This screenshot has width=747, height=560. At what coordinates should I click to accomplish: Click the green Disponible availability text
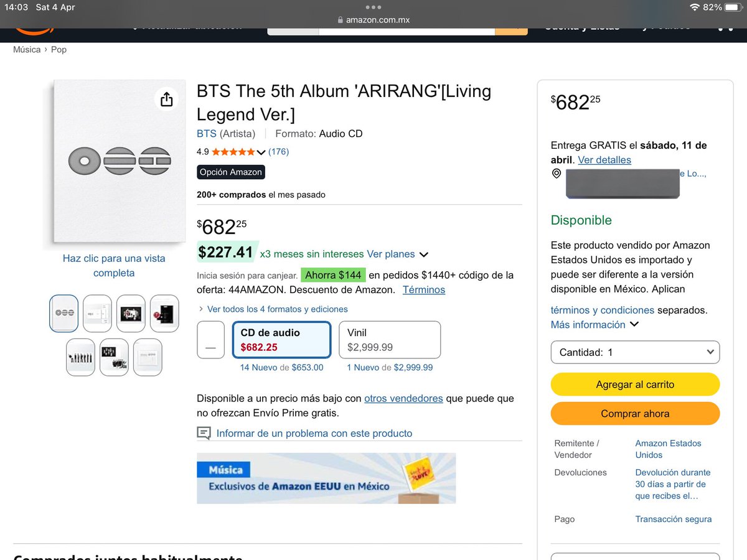tap(581, 220)
